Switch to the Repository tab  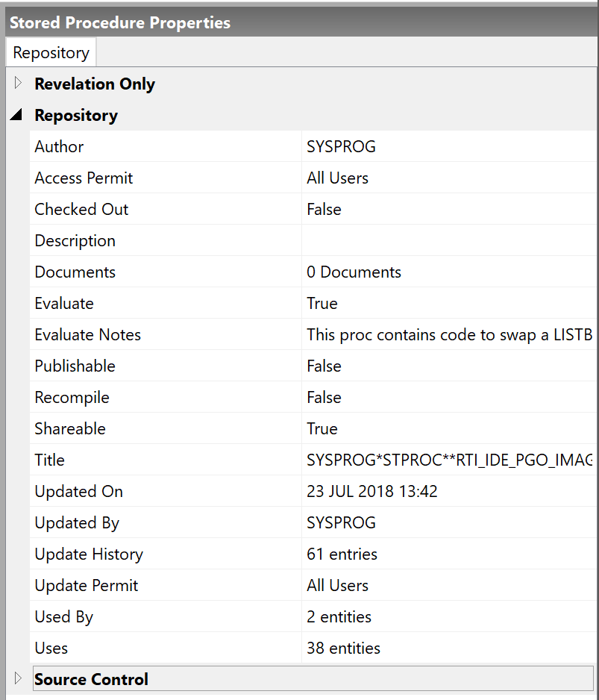point(51,53)
